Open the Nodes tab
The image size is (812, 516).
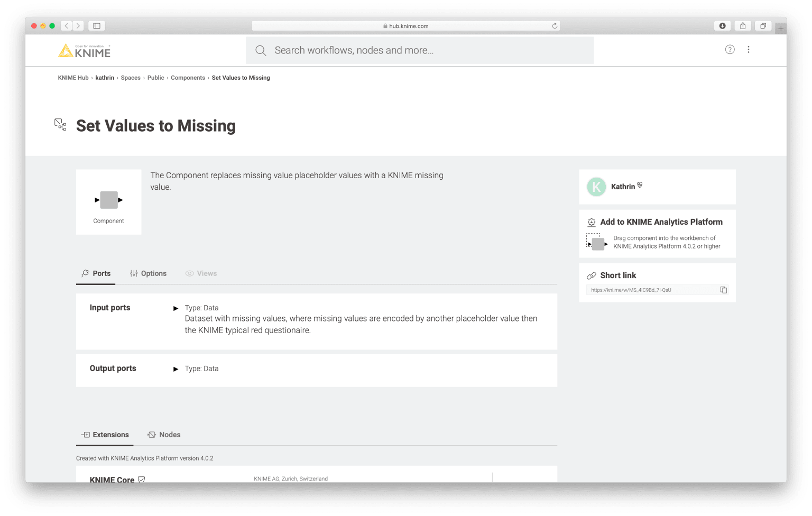(x=164, y=435)
